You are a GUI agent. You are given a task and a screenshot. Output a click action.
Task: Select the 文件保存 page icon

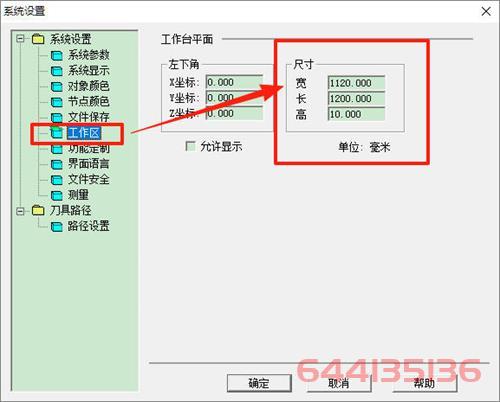(57, 117)
